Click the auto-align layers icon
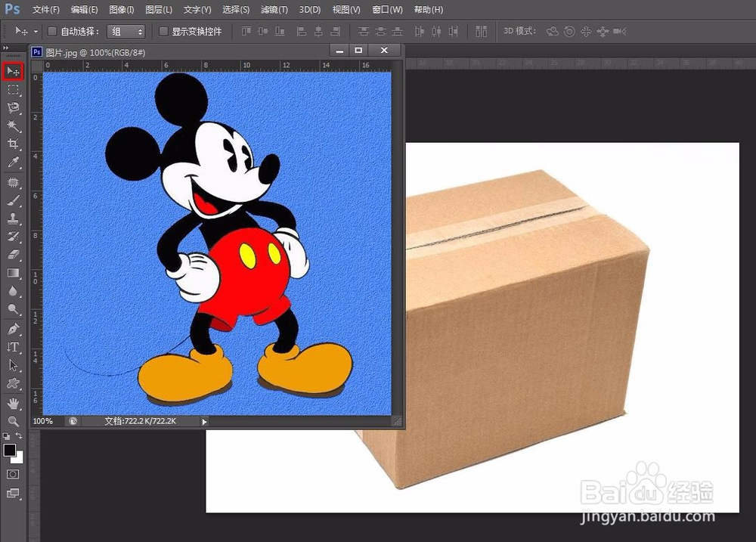 (481, 31)
